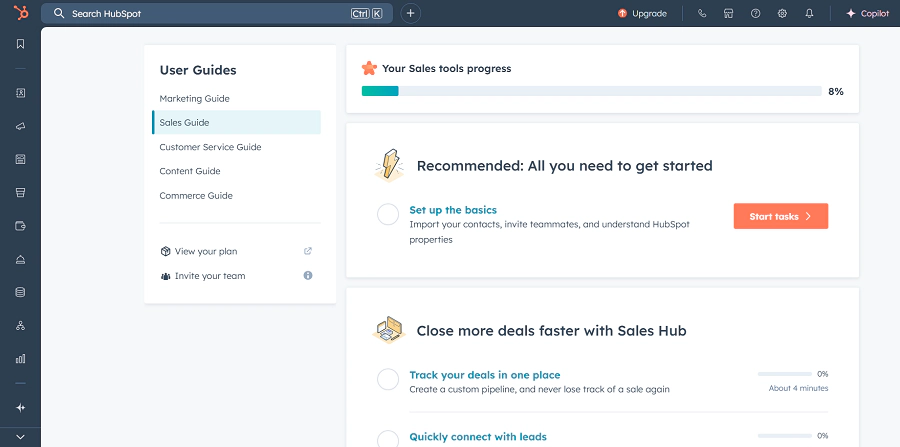The image size is (900, 447).
Task: Open the Help question mark icon
Action: click(755, 13)
